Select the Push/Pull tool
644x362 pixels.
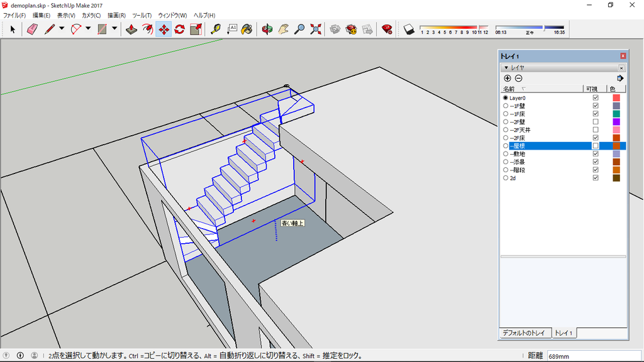[x=131, y=29]
